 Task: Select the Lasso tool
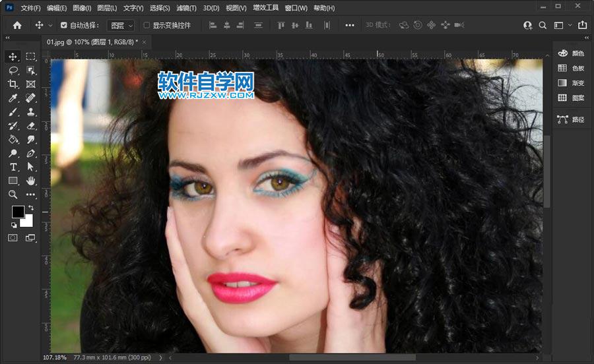(13, 71)
